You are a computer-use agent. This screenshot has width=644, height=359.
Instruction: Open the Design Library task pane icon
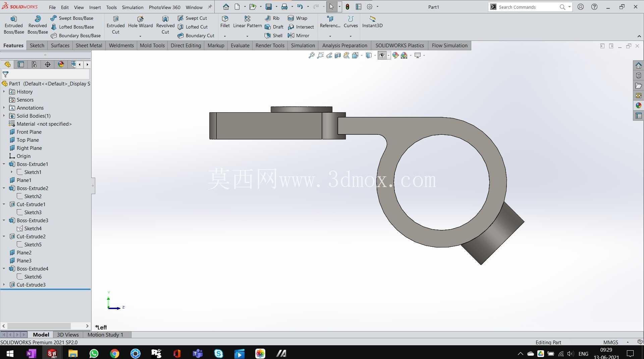click(638, 75)
